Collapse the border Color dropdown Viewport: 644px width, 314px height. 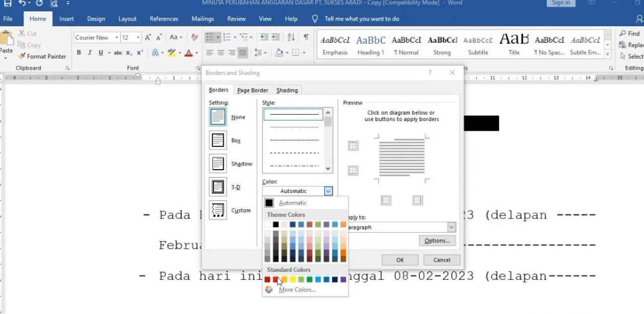[x=328, y=191]
